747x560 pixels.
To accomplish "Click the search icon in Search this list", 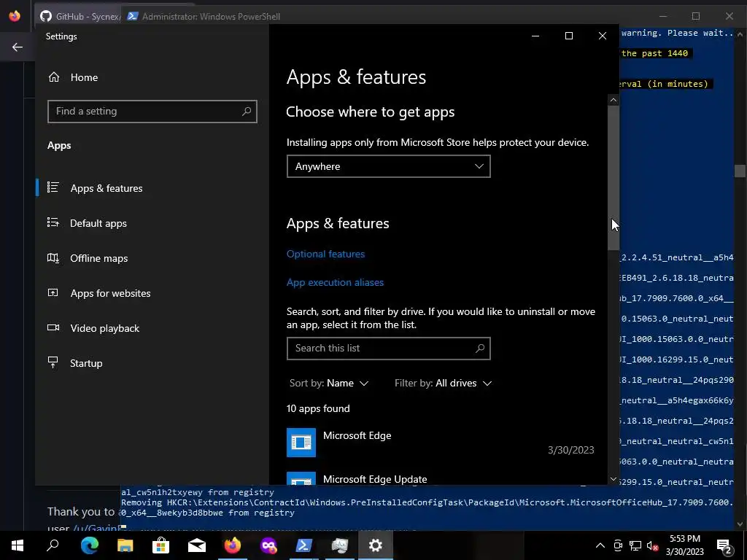I will tap(480, 349).
